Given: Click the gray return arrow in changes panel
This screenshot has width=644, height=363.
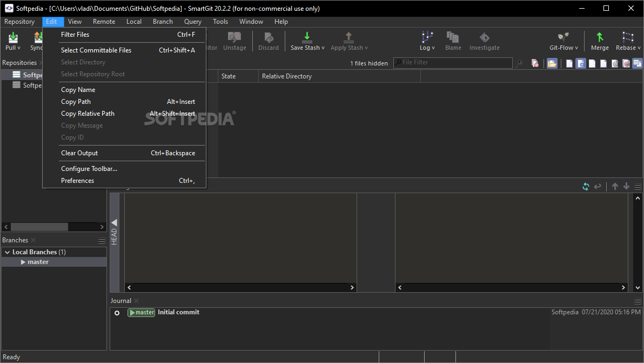Looking at the screenshot, I should click(598, 187).
